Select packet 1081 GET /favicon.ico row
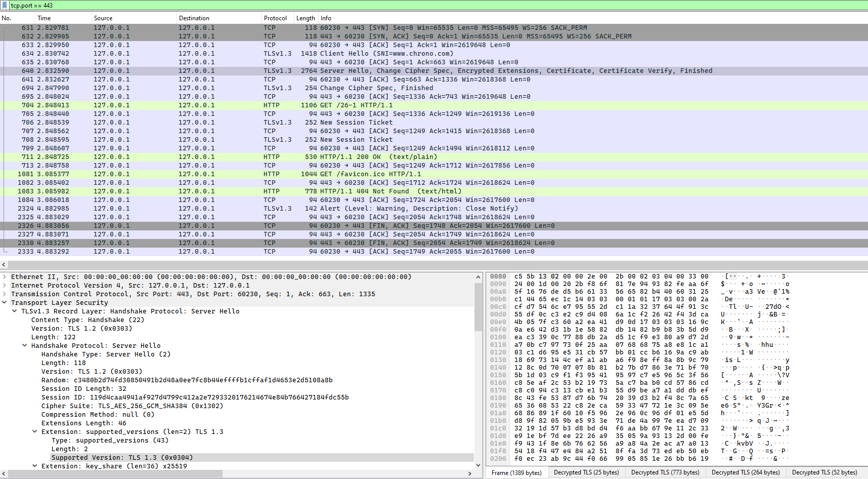 [x=434, y=174]
